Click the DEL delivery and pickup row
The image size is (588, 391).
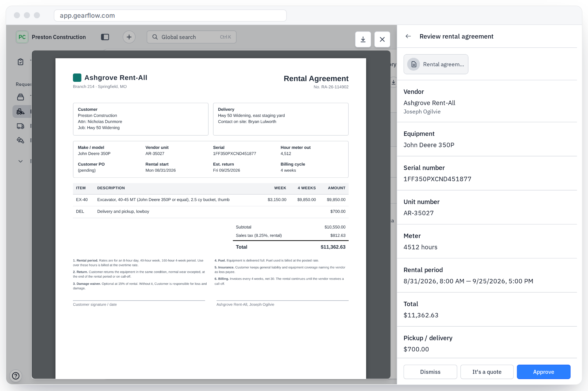pyautogui.click(x=211, y=212)
